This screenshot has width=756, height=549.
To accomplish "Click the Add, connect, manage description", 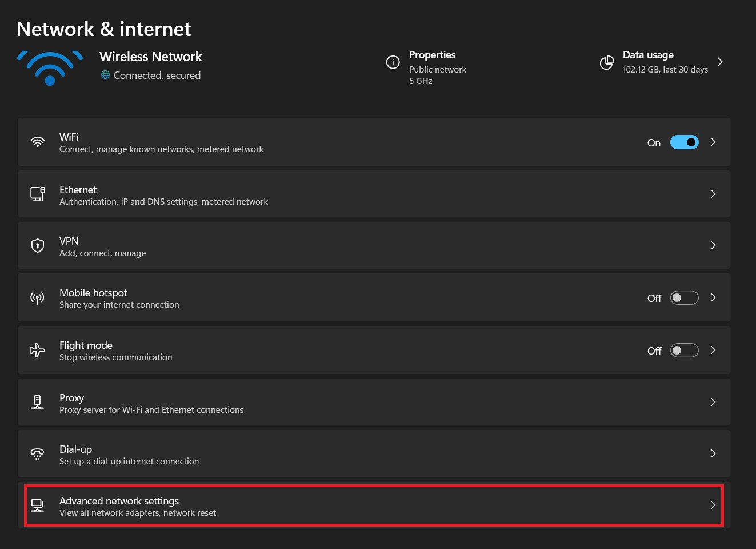I will coord(103,253).
